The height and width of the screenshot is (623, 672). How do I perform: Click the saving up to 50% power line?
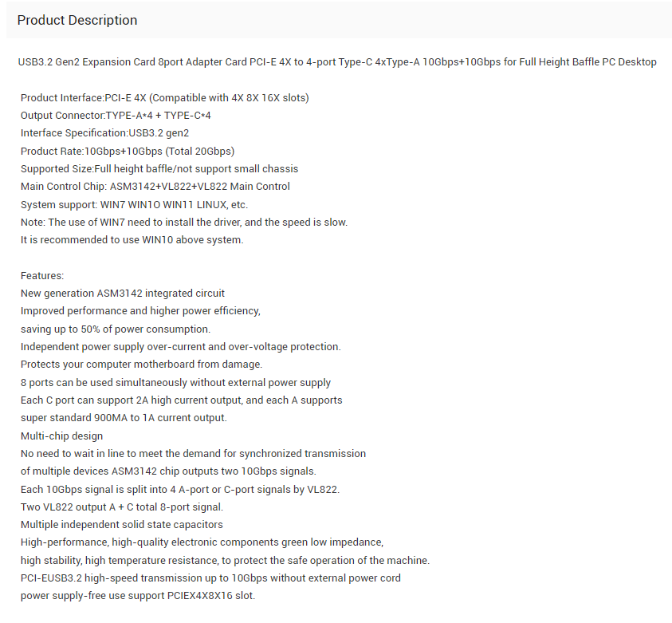click(x=116, y=329)
